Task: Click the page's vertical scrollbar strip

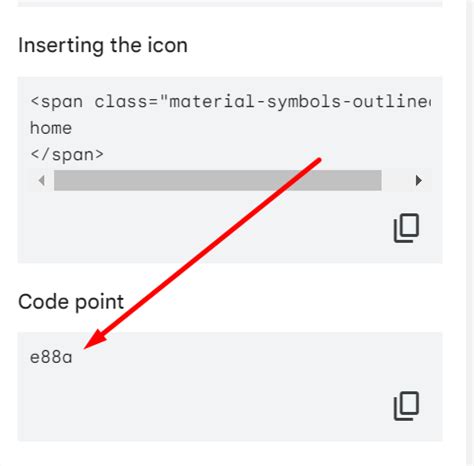Action: [x=470, y=233]
